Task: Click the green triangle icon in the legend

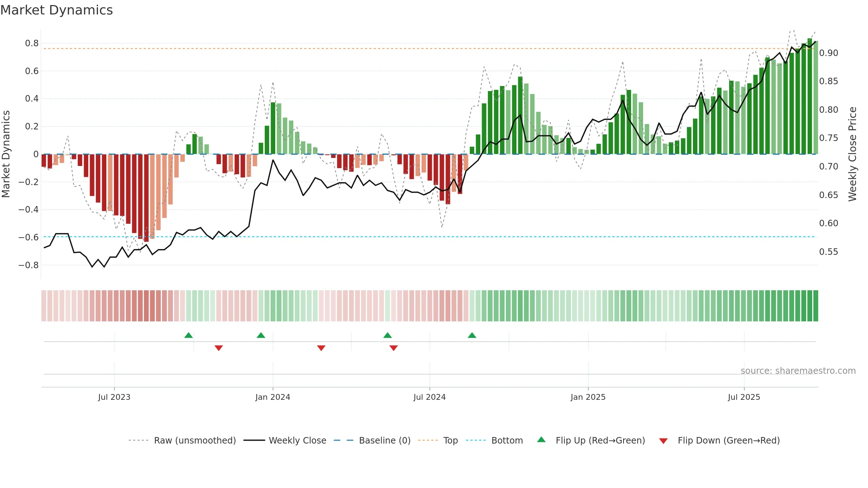Action: (541, 440)
